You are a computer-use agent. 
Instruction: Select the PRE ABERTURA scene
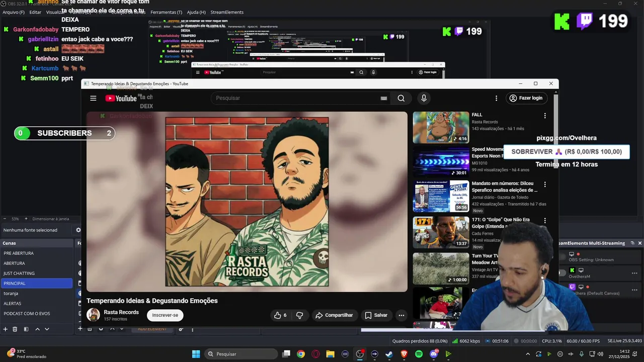pos(37,253)
